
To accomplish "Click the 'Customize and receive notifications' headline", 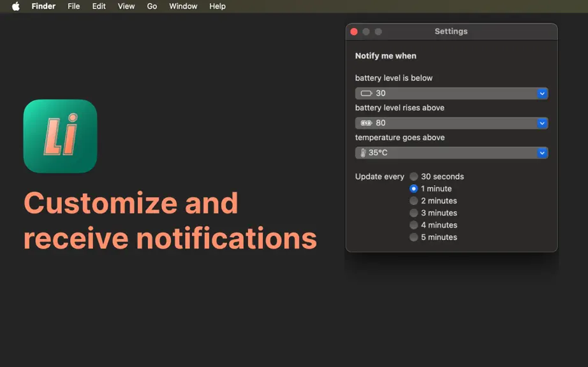I will pyautogui.click(x=170, y=220).
